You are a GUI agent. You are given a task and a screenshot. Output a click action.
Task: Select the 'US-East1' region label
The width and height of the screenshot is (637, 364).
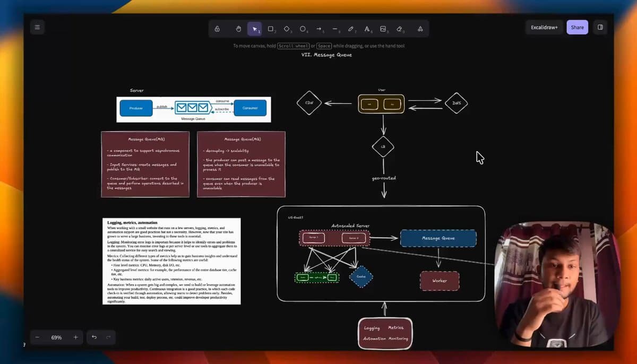(295, 218)
